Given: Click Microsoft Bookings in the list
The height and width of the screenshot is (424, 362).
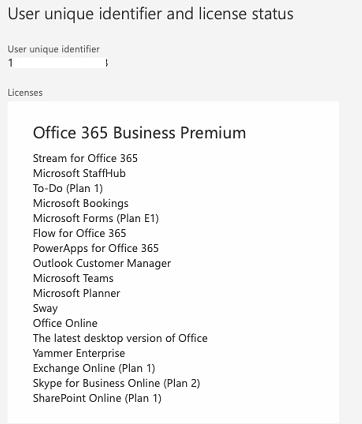Looking at the screenshot, I should pos(81,203).
